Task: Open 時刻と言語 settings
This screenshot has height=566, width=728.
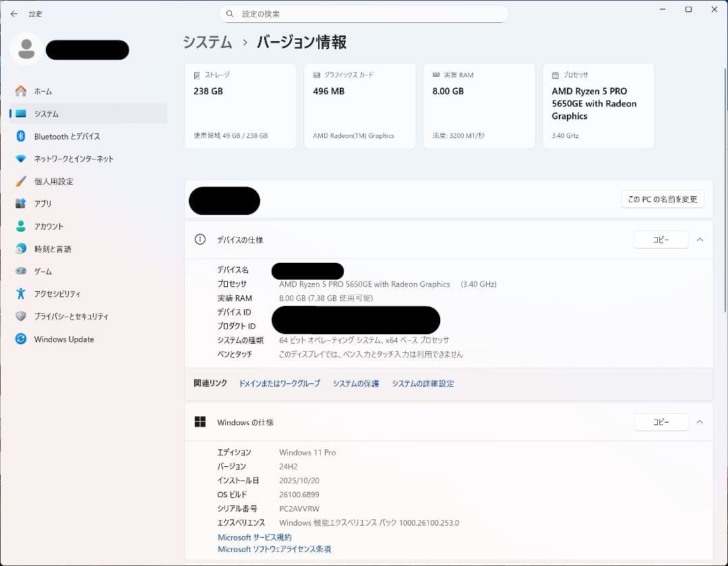Action: click(x=53, y=249)
